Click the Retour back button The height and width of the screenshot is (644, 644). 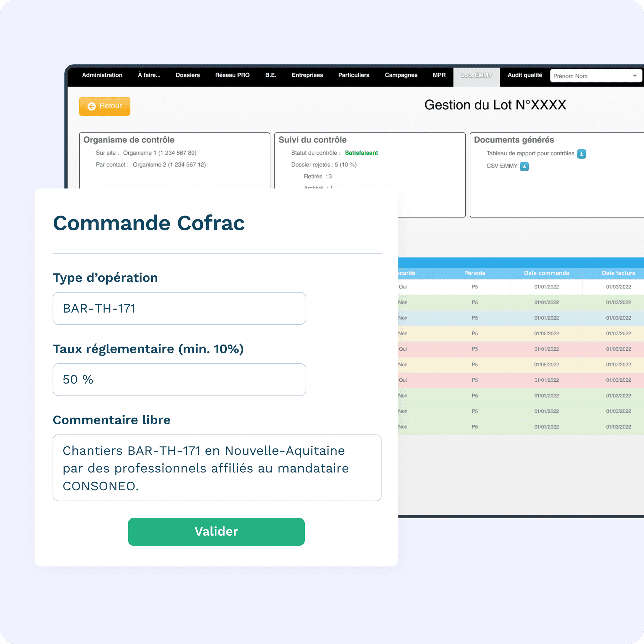click(105, 106)
